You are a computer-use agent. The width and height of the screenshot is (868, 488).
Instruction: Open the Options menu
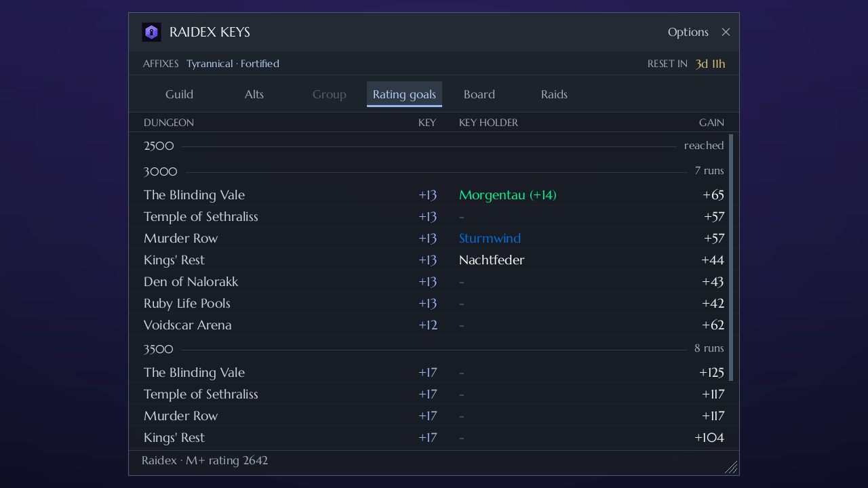688,32
